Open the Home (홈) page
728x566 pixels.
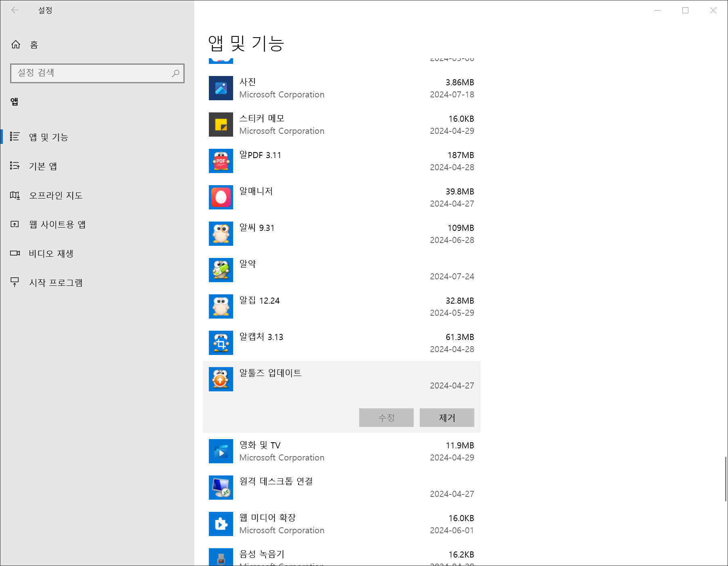coord(97,44)
